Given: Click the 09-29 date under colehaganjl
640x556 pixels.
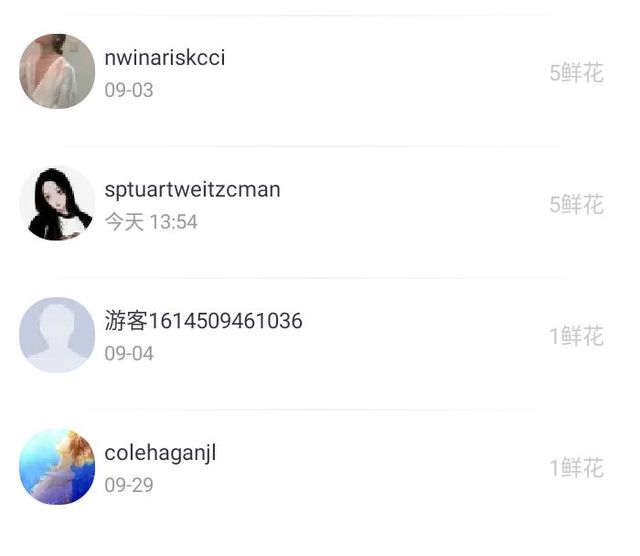Looking at the screenshot, I should click(x=129, y=485).
